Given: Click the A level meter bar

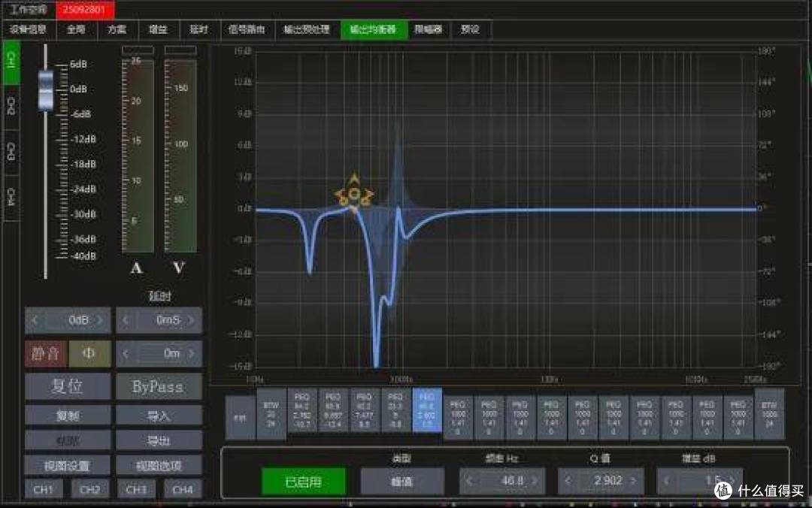Looking at the screenshot, I should (x=138, y=156).
